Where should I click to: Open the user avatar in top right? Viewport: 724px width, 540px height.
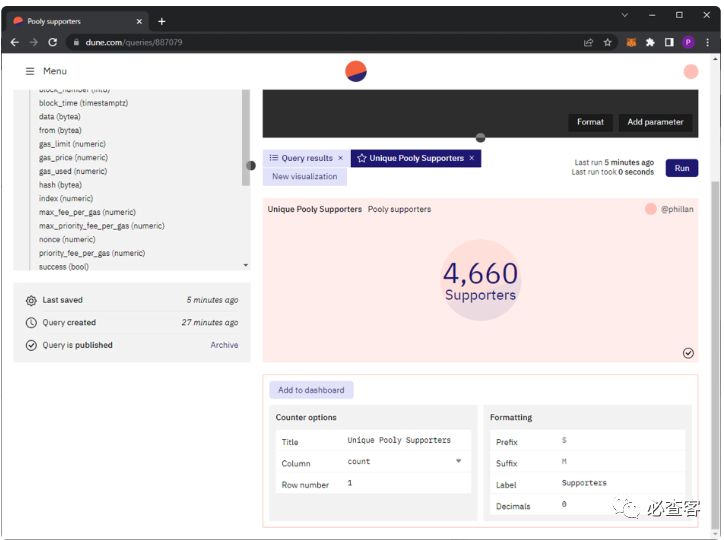(690, 72)
